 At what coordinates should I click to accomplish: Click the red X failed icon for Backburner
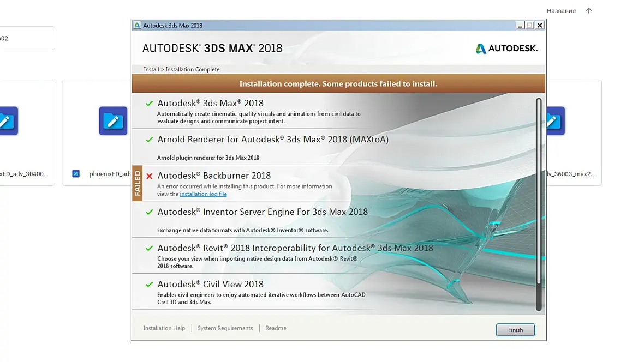[149, 176]
